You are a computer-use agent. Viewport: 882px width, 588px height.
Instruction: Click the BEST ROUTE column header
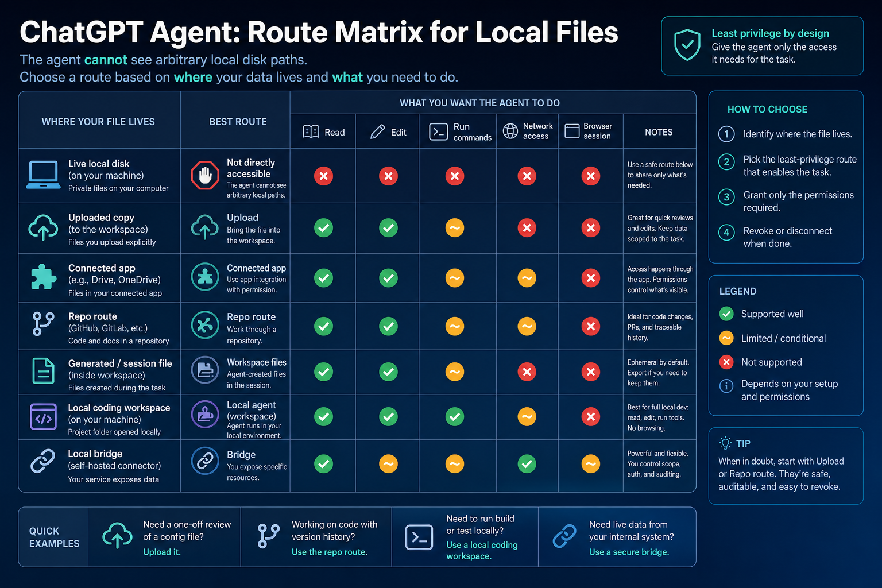(238, 122)
